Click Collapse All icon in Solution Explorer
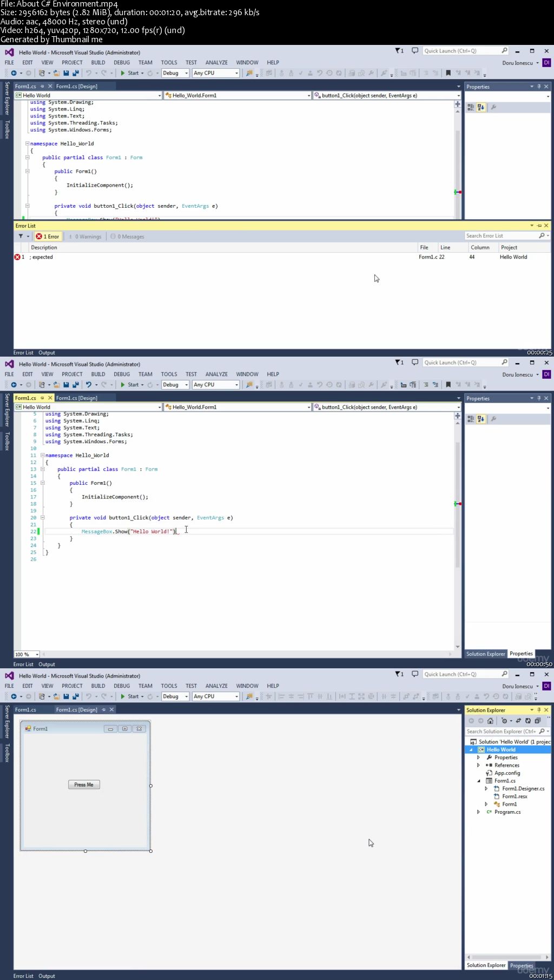Viewport: 554px width, 980px height. coord(538,721)
